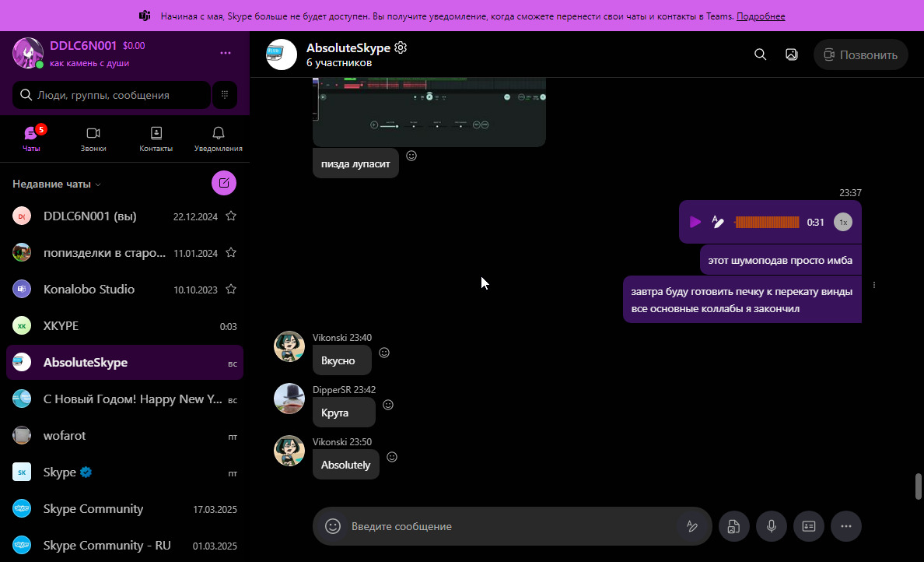Open the попизделки в старо... chat
The width and height of the screenshot is (924, 562).
coord(124,252)
